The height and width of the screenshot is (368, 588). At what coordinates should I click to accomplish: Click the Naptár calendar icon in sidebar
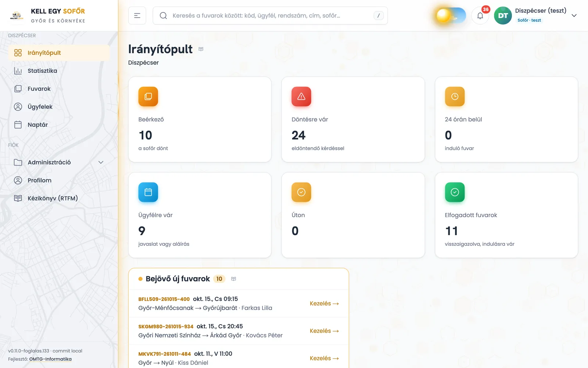[x=18, y=125]
